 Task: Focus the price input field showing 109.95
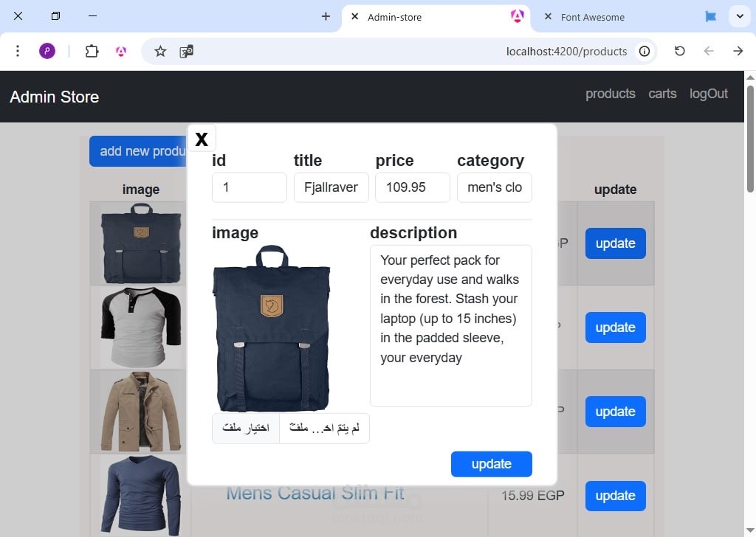pos(413,187)
